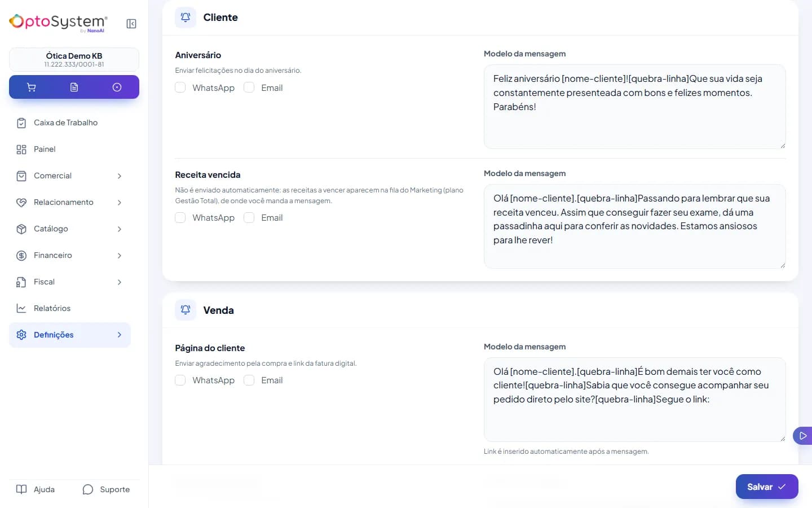The image size is (812, 508).
Task: Go to Painel
Action: pyautogui.click(x=70, y=150)
